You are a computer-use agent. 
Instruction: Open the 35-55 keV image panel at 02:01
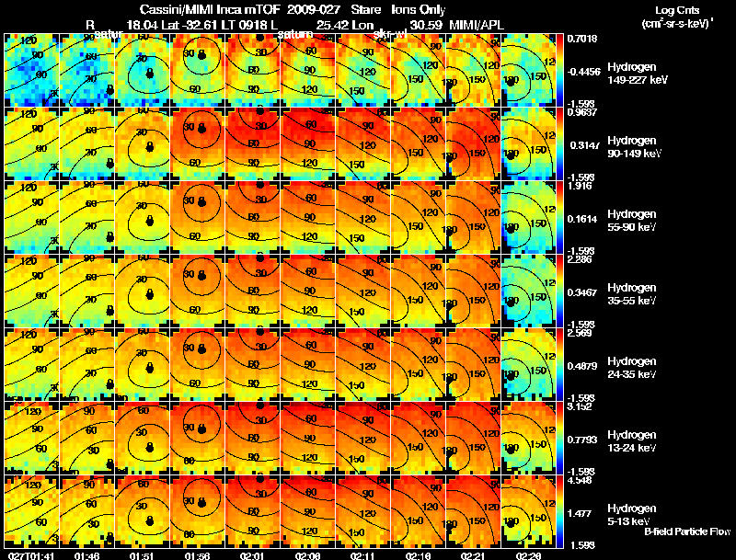coord(252,291)
